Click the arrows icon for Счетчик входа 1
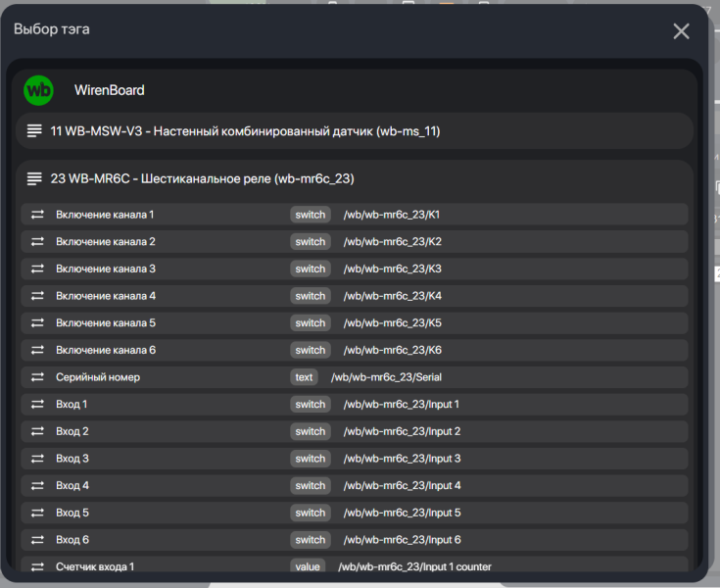This screenshot has width=720, height=588. (x=37, y=566)
